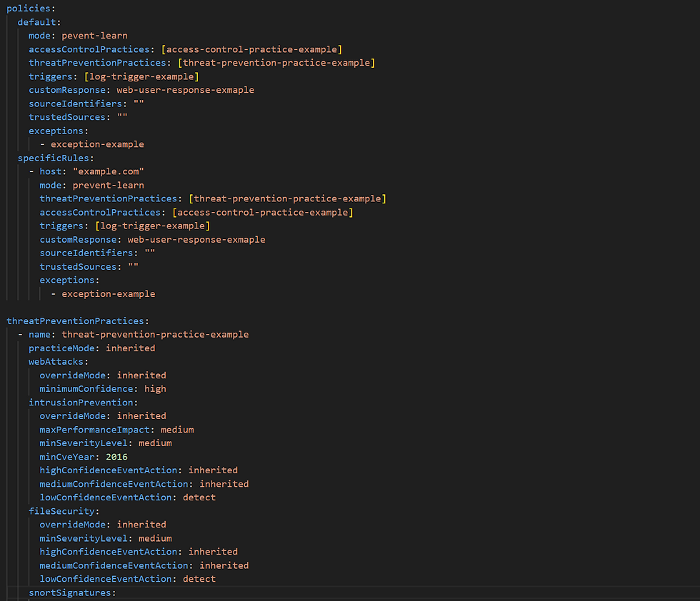Click 'triggers' key in the default policy

point(51,76)
